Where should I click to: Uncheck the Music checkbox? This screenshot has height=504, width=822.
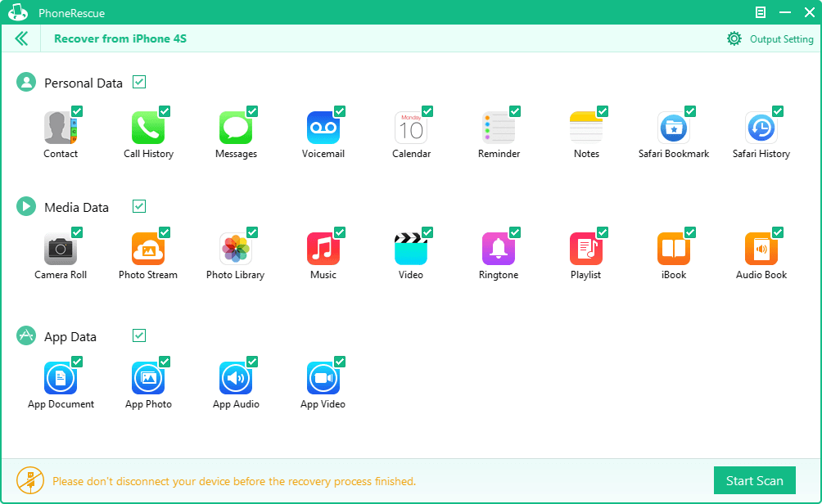pos(340,232)
